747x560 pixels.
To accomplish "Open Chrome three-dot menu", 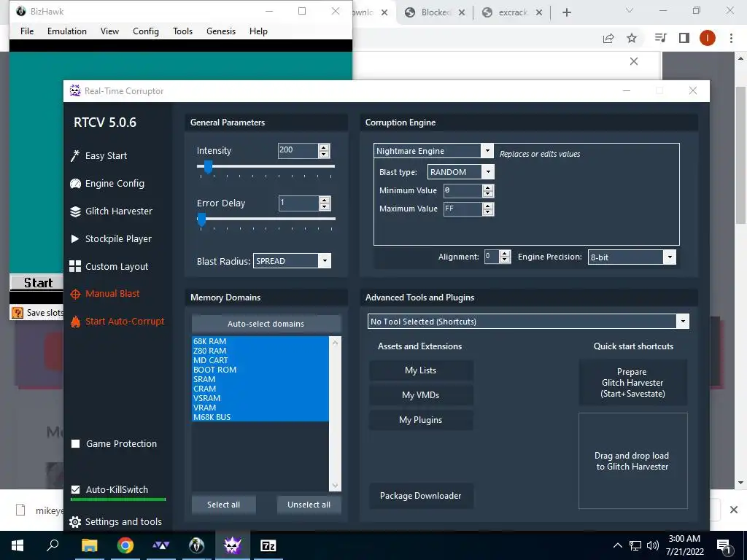I will [x=731, y=38].
